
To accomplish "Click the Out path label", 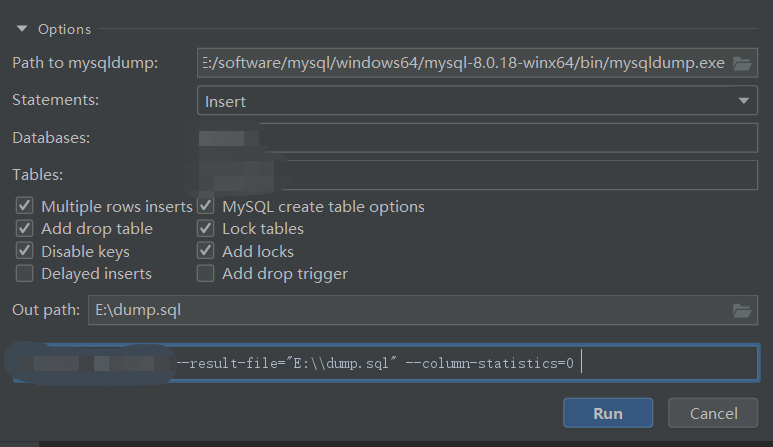I will pos(46,310).
